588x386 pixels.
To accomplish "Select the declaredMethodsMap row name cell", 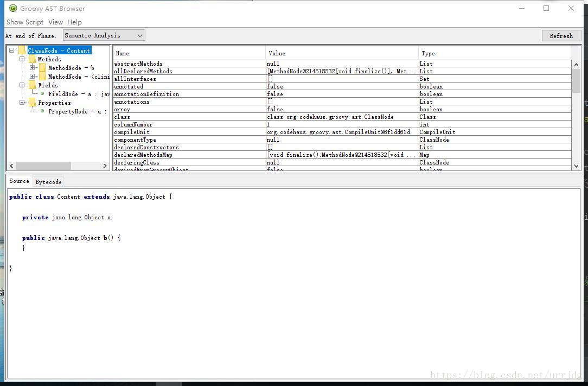I will tap(189, 155).
